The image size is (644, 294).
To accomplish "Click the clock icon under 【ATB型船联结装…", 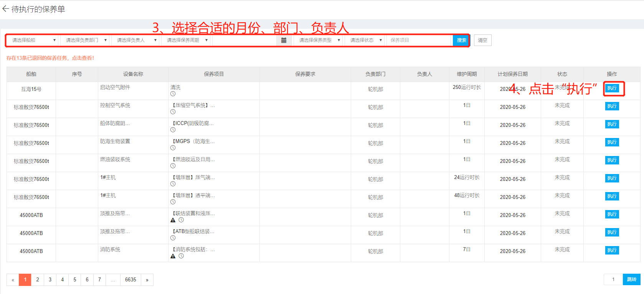I will tap(173, 238).
